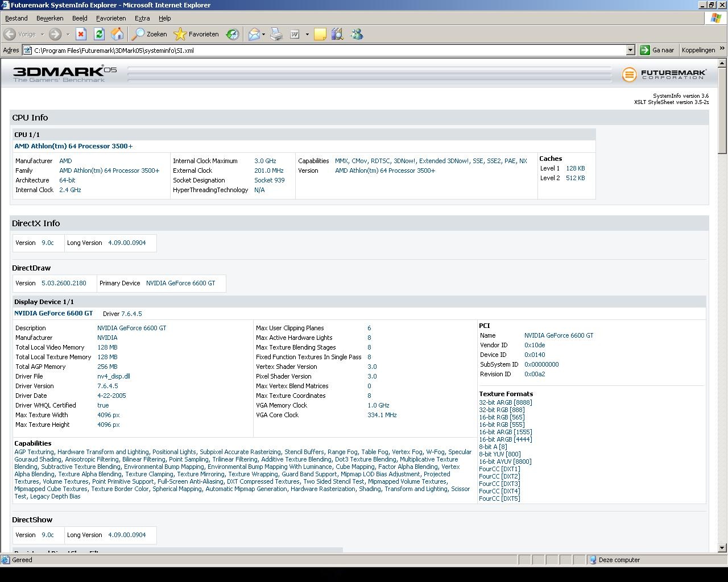Click the vertical scrollbar down arrow

722,548
